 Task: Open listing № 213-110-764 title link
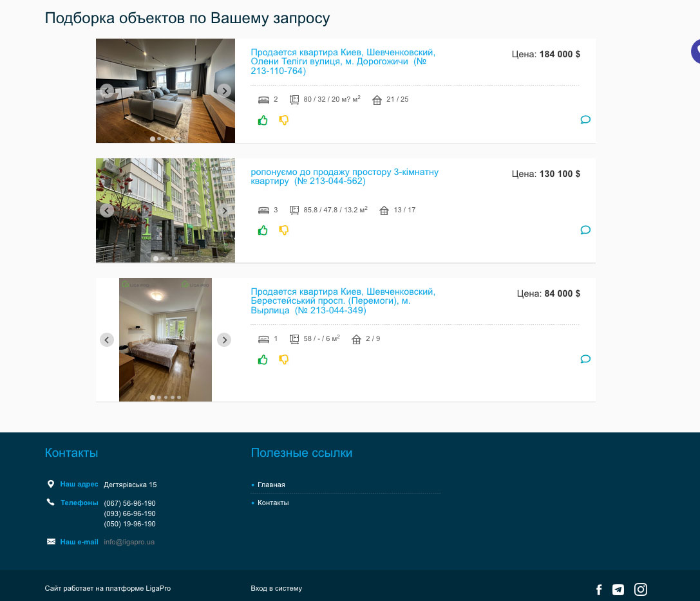coord(343,62)
